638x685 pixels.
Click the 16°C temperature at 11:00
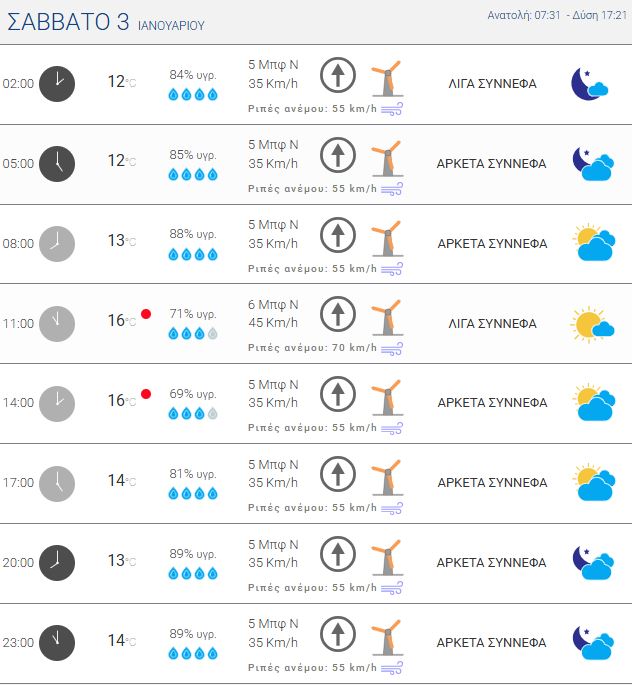point(121,321)
